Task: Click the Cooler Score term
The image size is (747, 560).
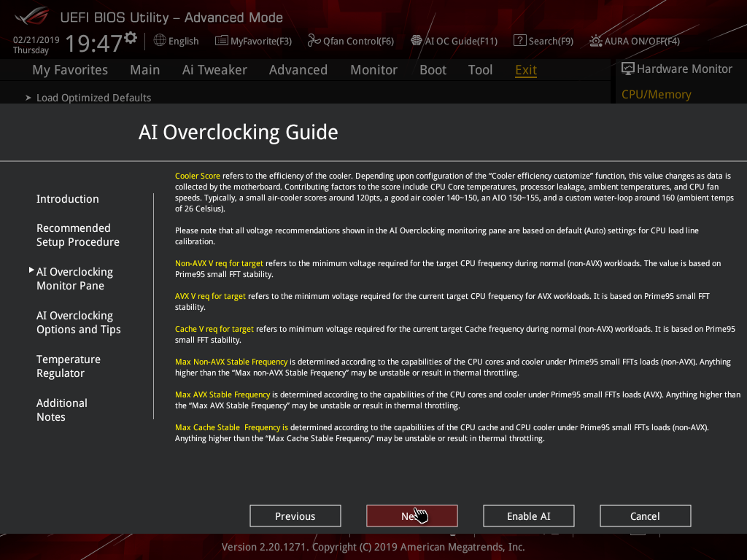Action: [x=197, y=176]
